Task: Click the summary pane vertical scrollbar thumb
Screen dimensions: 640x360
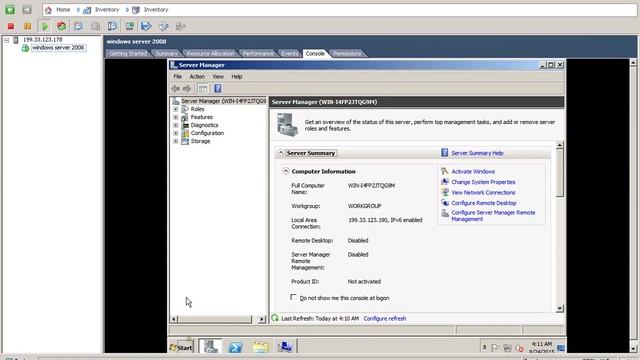Action: click(560, 173)
